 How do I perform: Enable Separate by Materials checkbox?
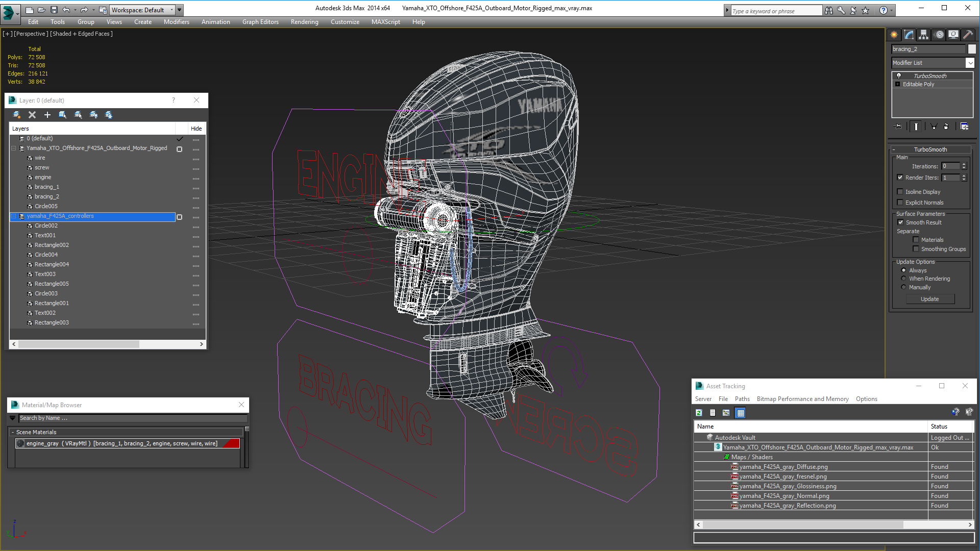[916, 240]
